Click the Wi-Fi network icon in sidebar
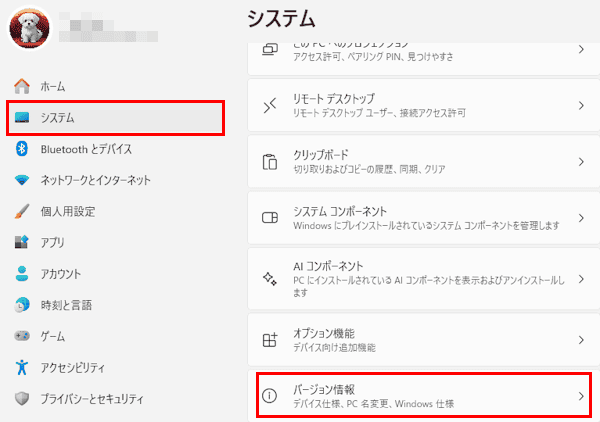 (22, 180)
